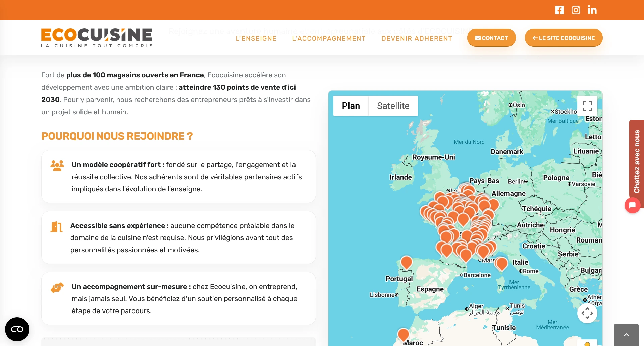Click the Hongrie label on map
The image size is (644, 346).
562,230
